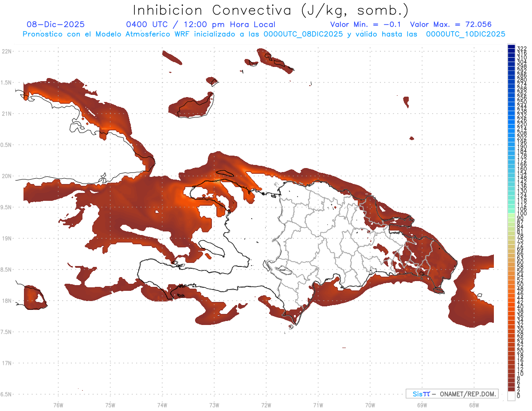The image size is (532, 411).
Task: Select the date text "08-Dic-2025"
Action: tap(55, 24)
